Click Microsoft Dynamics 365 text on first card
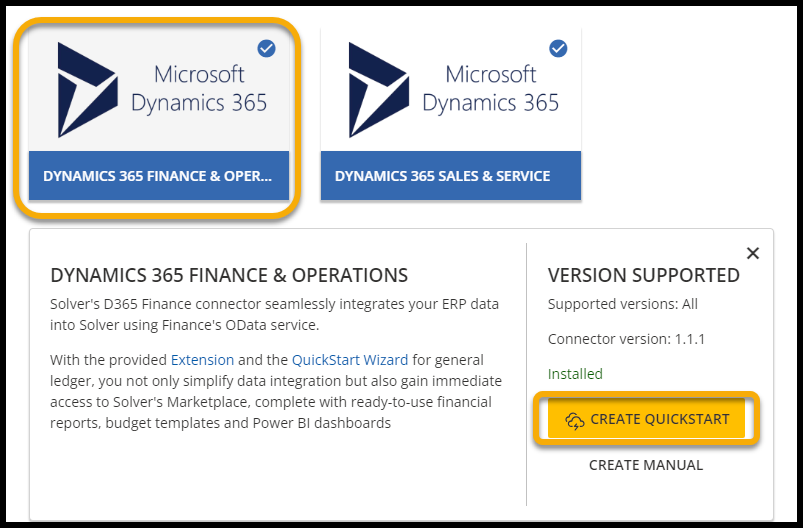Screen dimensions: 803x528 coord(210,88)
